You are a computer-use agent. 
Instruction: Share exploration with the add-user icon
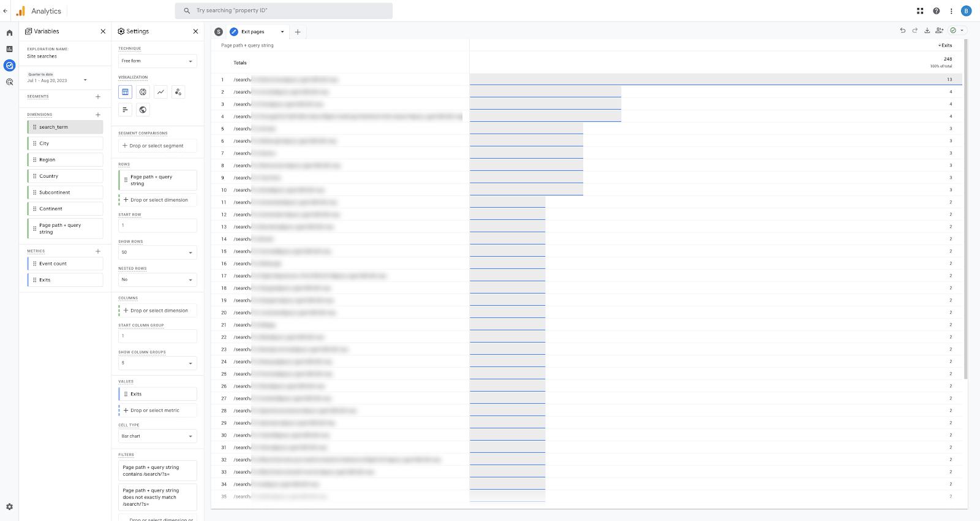(939, 31)
